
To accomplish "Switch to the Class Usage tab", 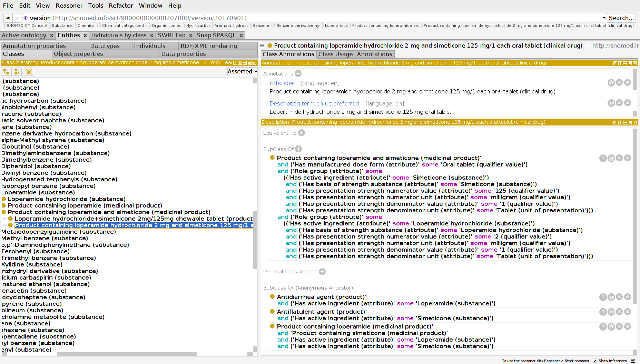I will (335, 54).
